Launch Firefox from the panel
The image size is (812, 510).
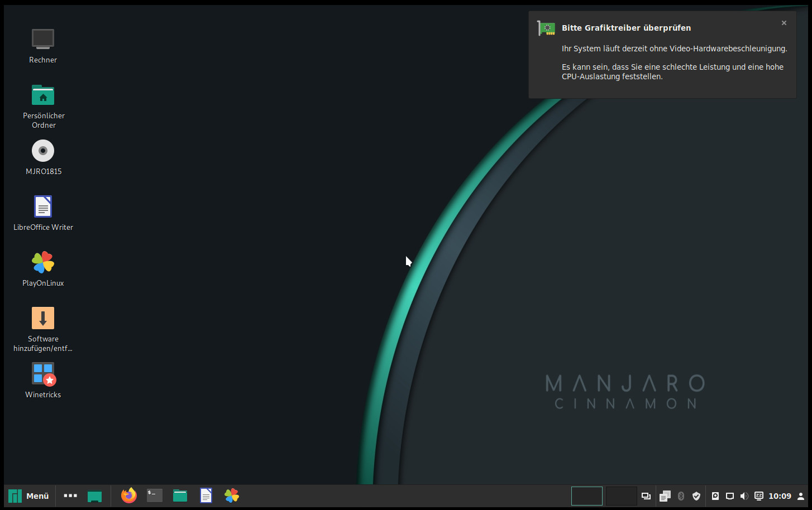tap(129, 495)
